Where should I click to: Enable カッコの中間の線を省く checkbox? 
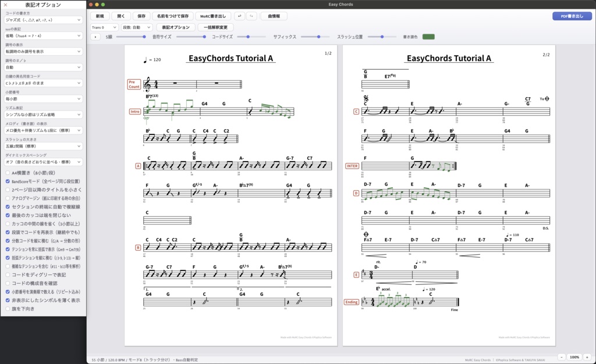click(8, 224)
